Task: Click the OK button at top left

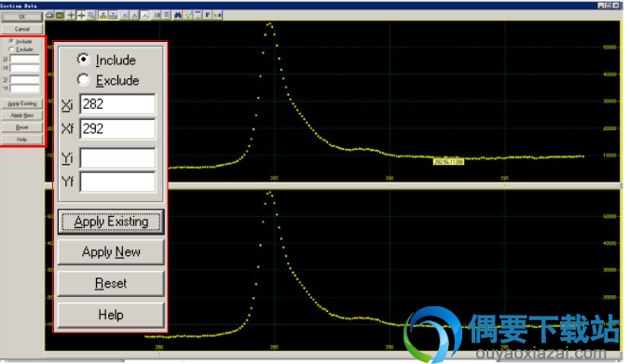Action: click(21, 17)
